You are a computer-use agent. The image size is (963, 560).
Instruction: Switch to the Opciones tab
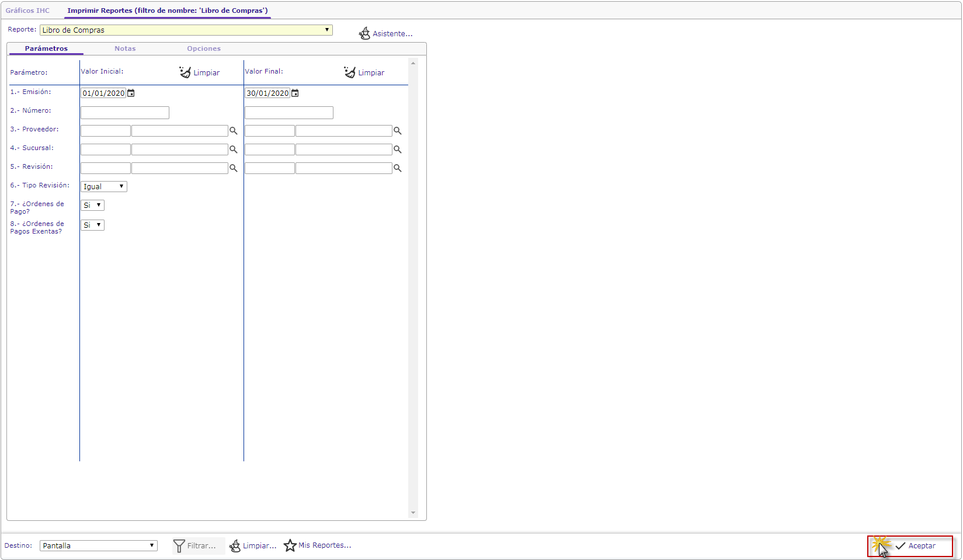click(x=204, y=48)
